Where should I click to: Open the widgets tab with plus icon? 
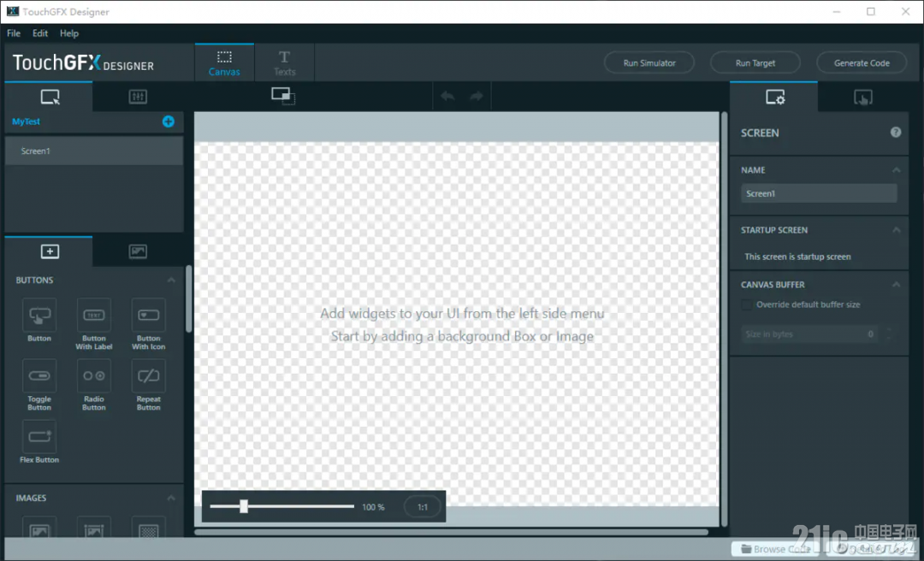click(x=49, y=251)
